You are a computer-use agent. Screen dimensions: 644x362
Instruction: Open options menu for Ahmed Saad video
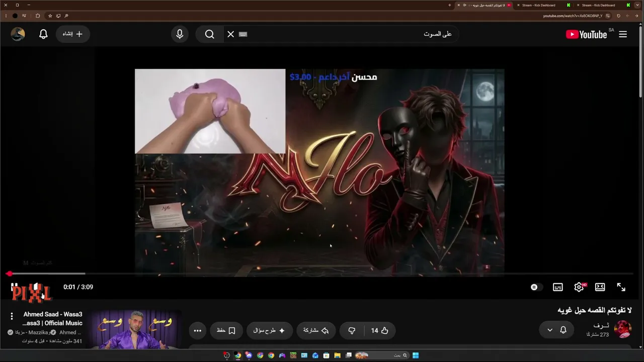point(12,316)
